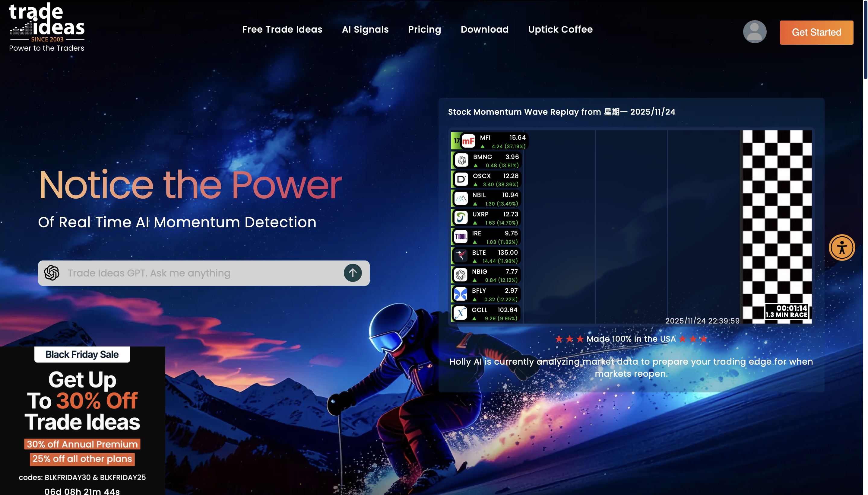
Task: Click the Black Friday Sale banner label
Action: [82, 355]
